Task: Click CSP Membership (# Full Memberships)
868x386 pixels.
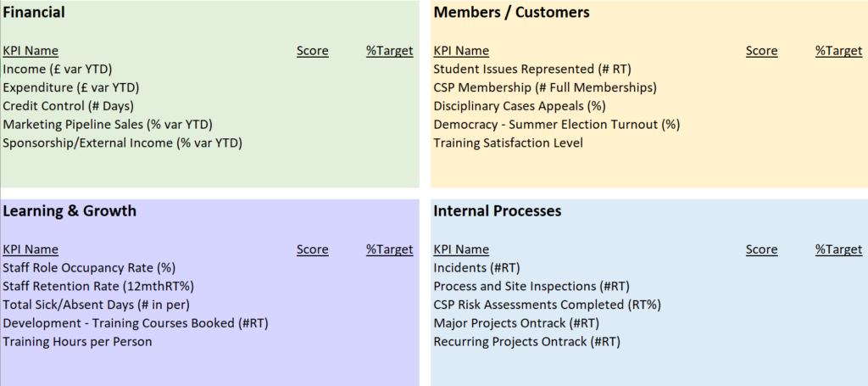Action: point(544,87)
